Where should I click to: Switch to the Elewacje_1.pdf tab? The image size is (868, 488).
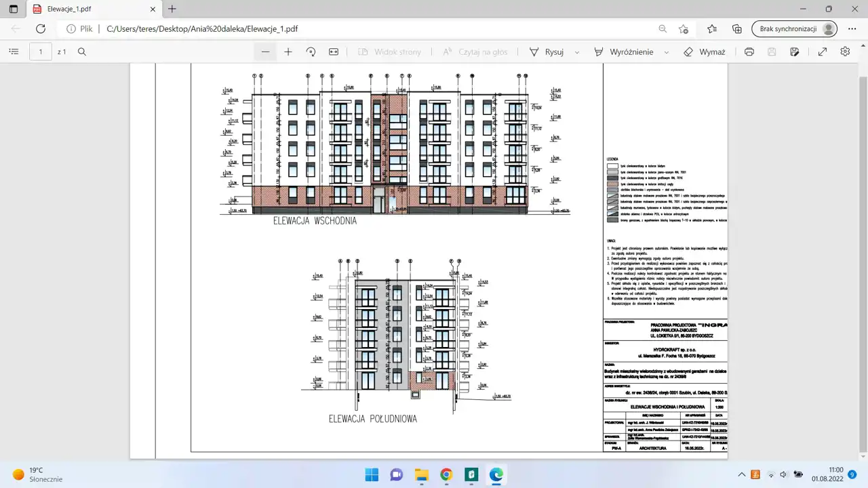pyautogui.click(x=88, y=9)
